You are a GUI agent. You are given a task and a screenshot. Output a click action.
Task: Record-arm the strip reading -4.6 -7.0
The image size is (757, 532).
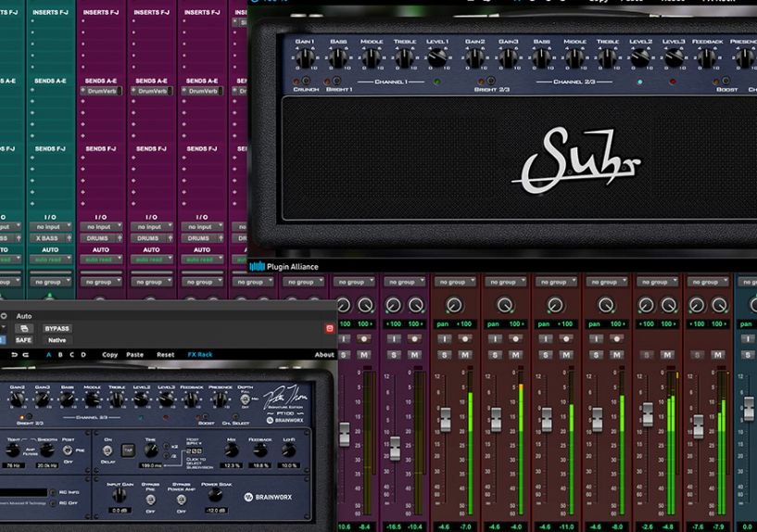pos(464,339)
